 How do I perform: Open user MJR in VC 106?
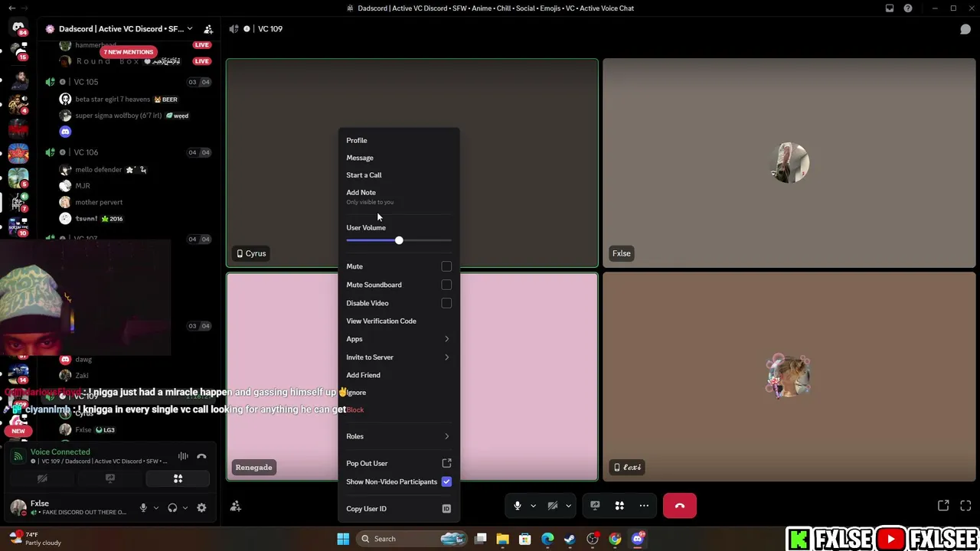pyautogui.click(x=83, y=186)
